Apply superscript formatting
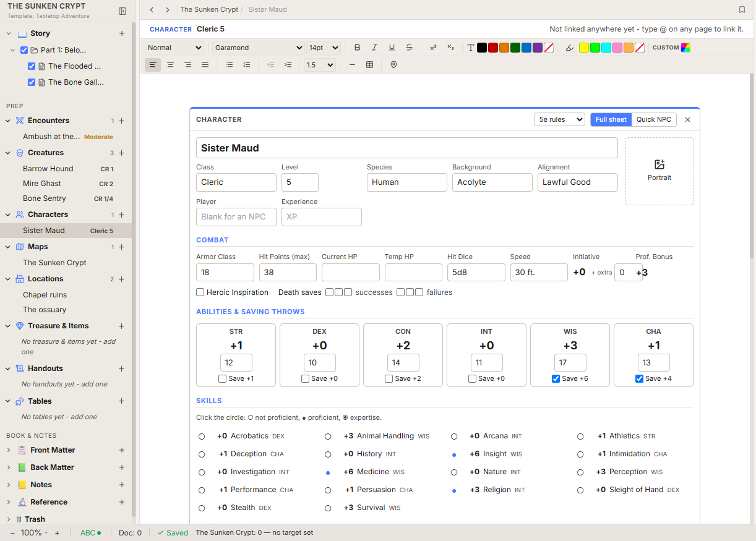 (433, 48)
